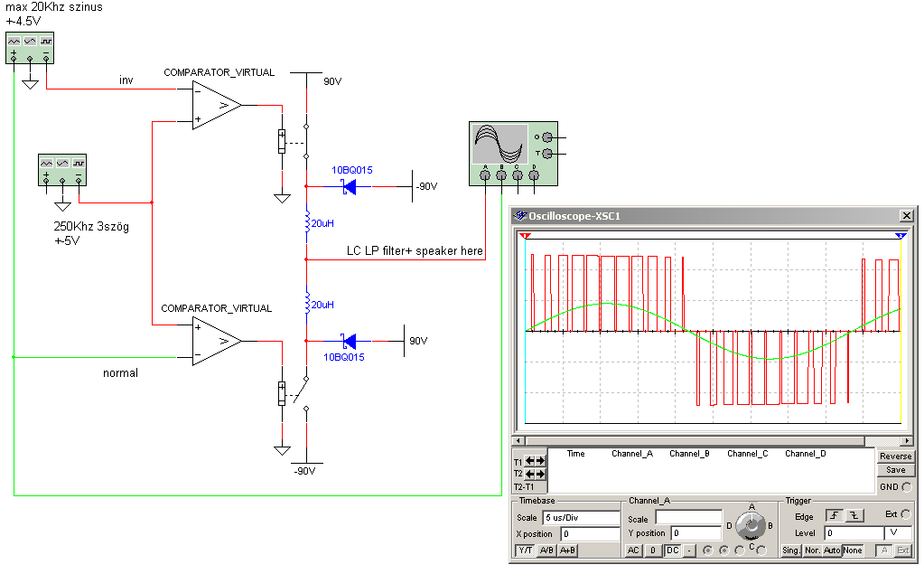The image size is (924, 574).
Task: Enable the GND radio button
Action: [906, 486]
